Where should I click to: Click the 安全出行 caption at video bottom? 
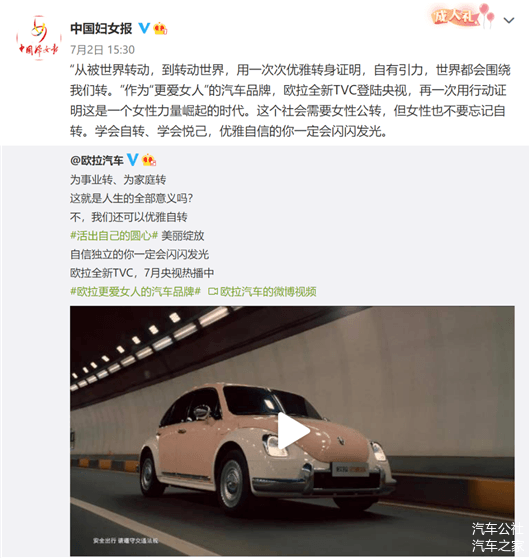point(126,541)
